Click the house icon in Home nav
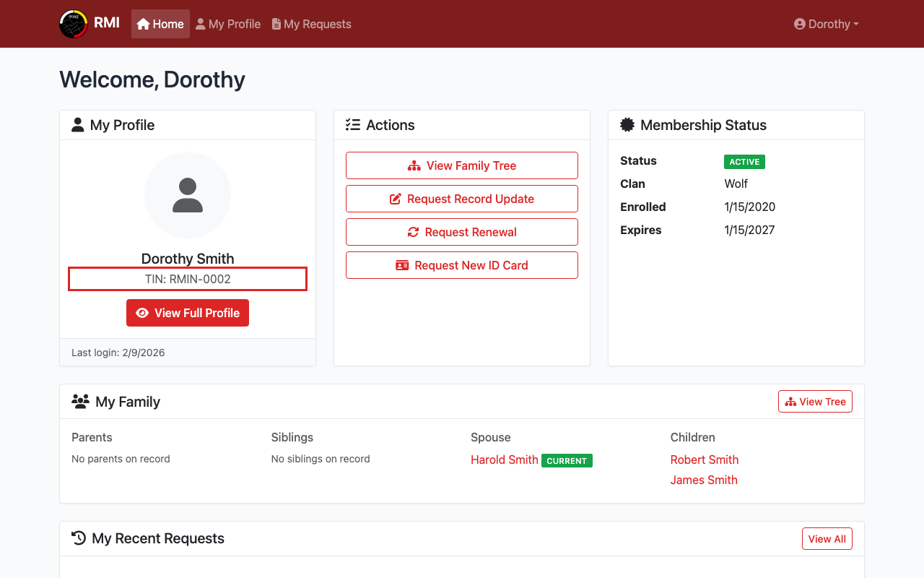The height and width of the screenshot is (578, 924). pos(143,24)
